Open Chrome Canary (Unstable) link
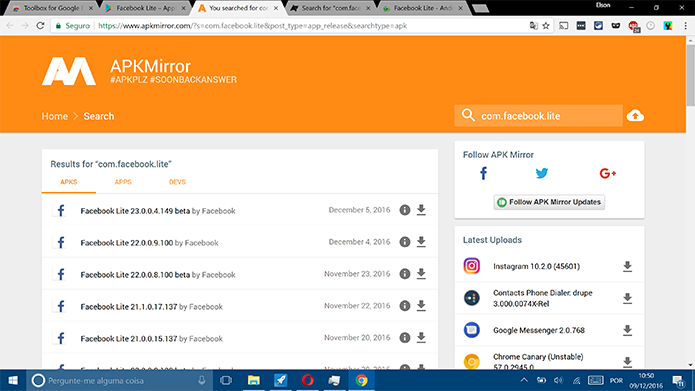 coord(538,362)
